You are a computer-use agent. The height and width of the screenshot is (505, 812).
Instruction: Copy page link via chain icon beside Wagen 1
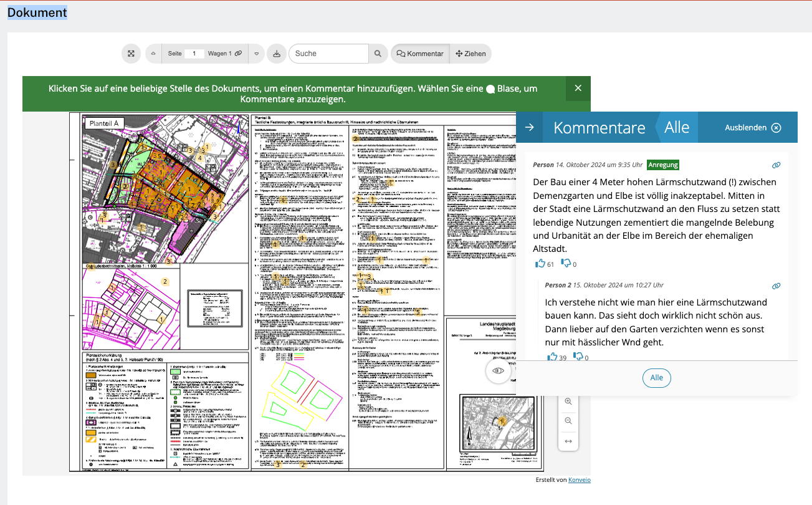[x=238, y=54]
